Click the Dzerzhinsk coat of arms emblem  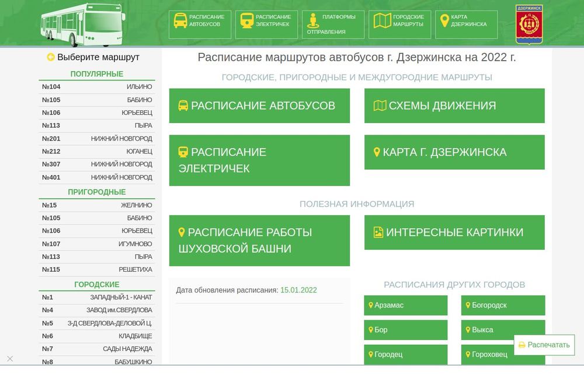[529, 24]
